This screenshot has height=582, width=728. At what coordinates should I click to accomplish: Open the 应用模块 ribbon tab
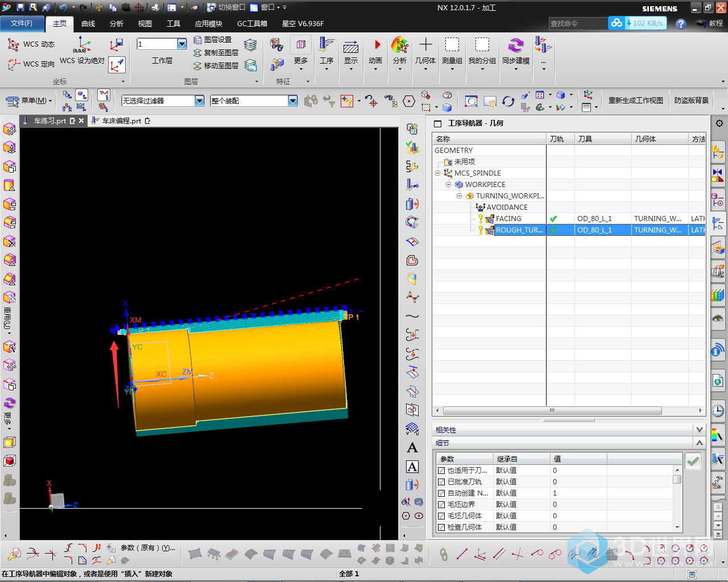click(x=209, y=23)
